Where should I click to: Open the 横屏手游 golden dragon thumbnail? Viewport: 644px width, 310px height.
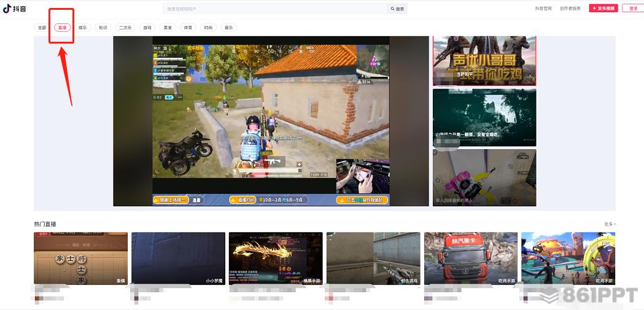coord(276,258)
